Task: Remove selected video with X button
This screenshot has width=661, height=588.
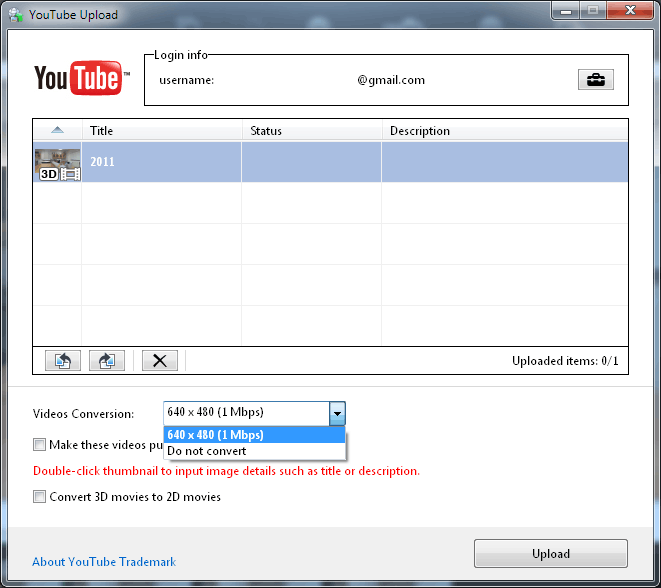Action: pyautogui.click(x=160, y=360)
